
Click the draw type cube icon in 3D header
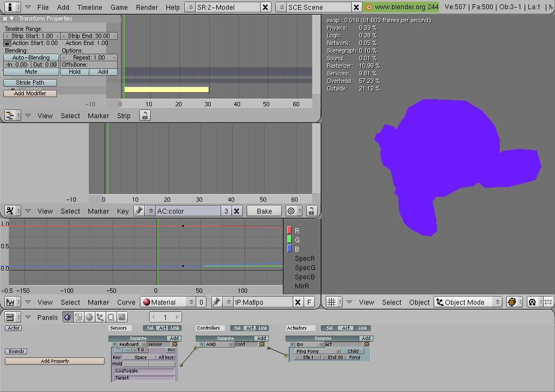point(512,302)
